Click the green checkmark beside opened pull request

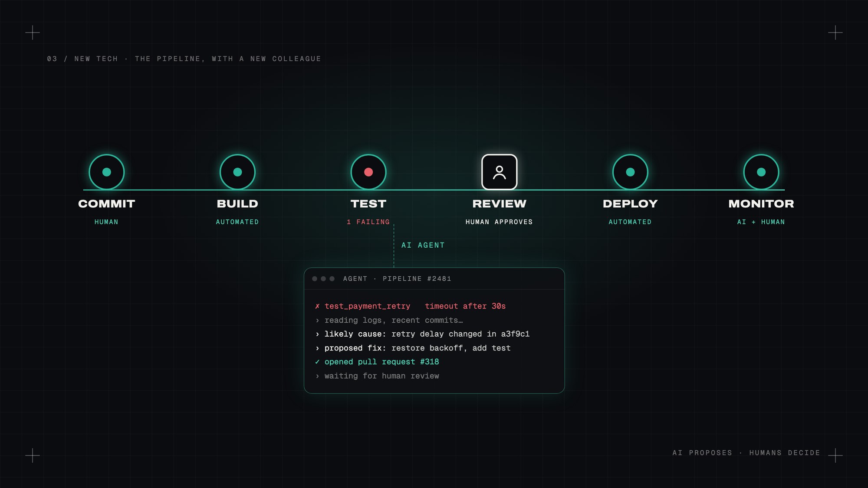point(317,362)
